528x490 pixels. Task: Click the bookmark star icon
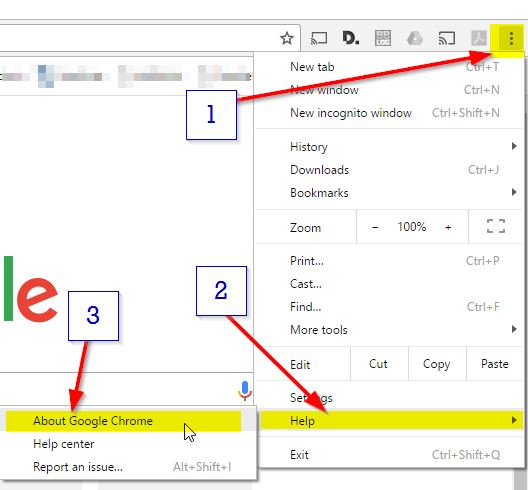(x=287, y=38)
